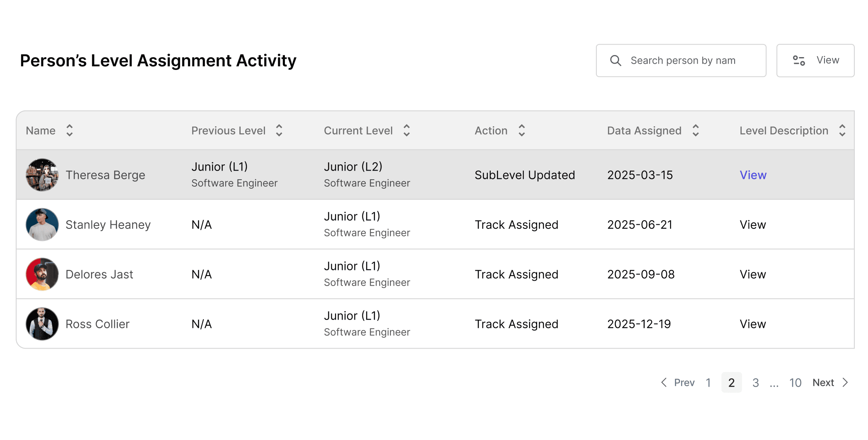Click the Next right chevron icon

[x=846, y=382]
